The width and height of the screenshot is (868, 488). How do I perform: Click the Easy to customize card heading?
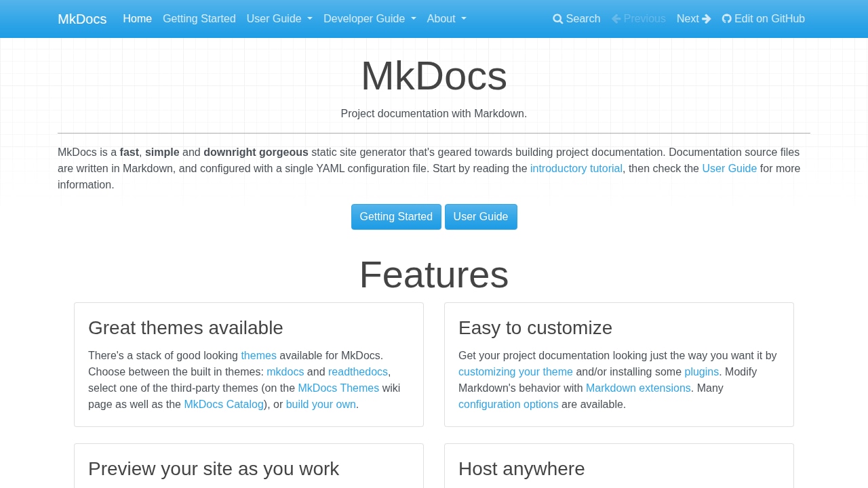(x=535, y=328)
